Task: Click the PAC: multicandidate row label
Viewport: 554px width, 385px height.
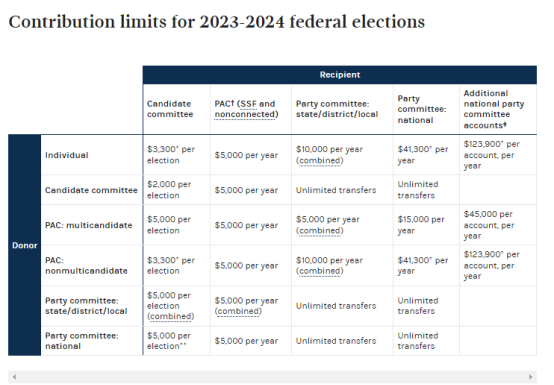Action: click(x=88, y=225)
